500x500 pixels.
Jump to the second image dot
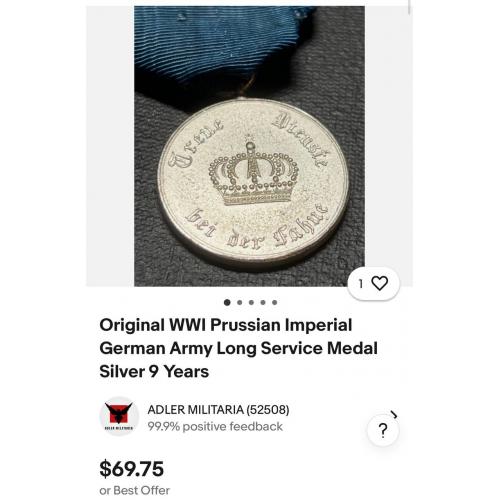tap(239, 302)
